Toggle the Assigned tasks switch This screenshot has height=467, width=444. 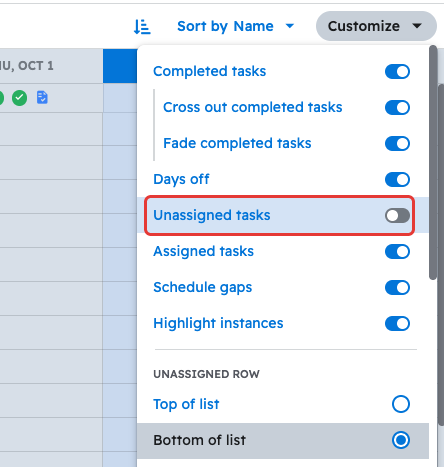point(397,251)
